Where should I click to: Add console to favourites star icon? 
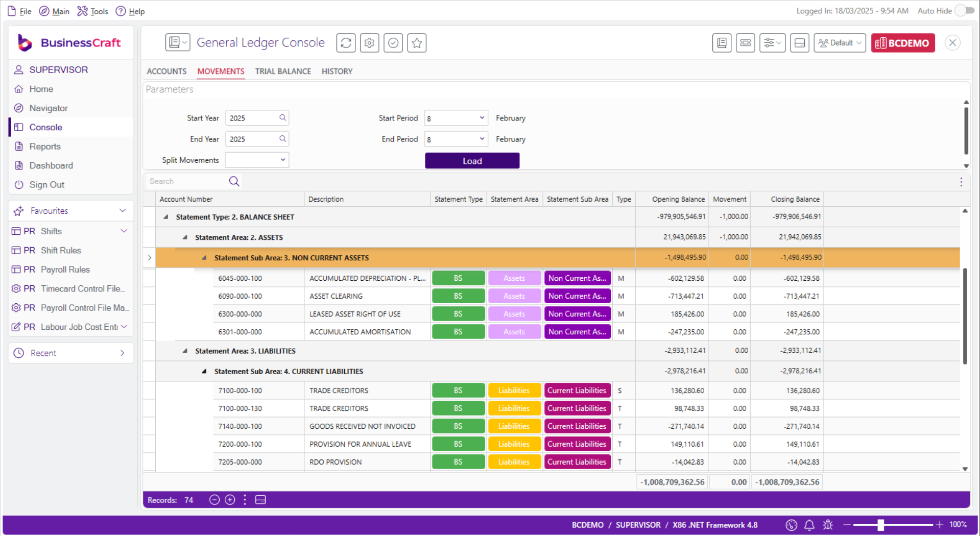417,43
